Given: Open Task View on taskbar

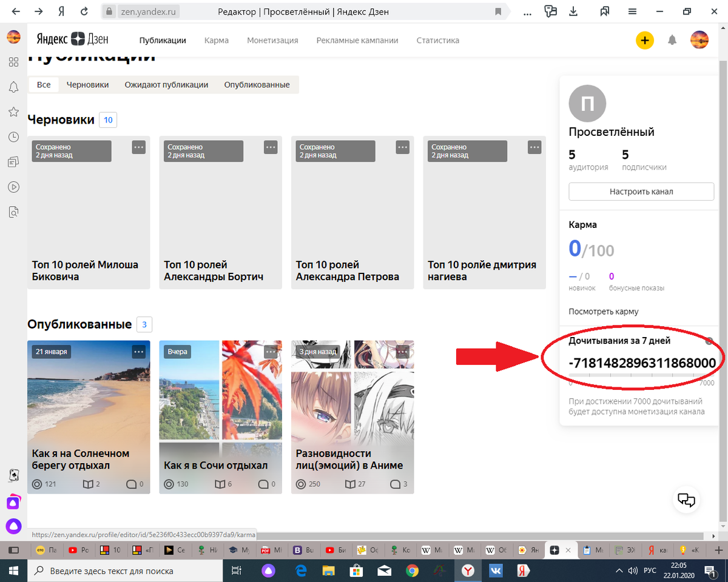Looking at the screenshot, I should 237,570.
